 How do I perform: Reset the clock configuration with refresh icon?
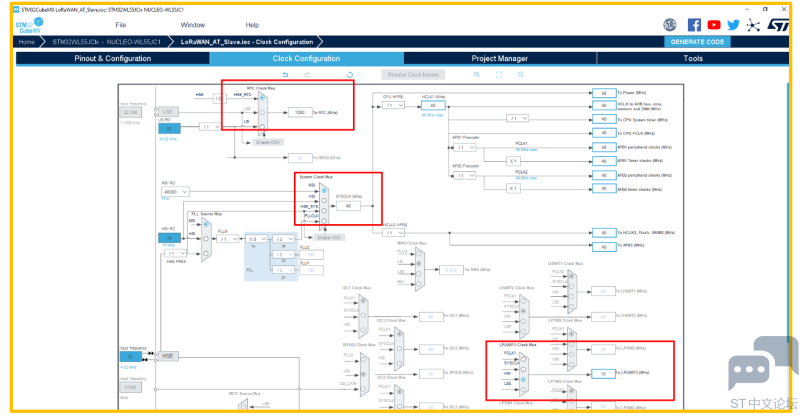350,75
